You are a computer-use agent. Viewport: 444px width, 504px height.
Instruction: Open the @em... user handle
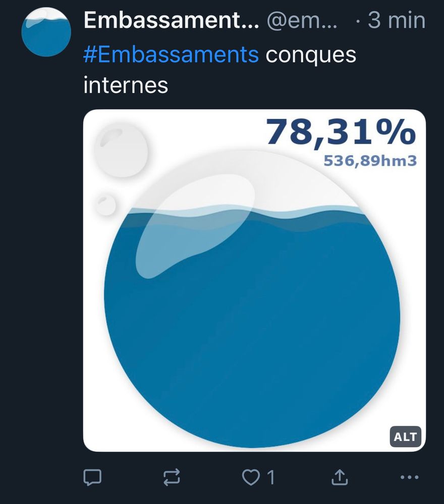(x=302, y=21)
